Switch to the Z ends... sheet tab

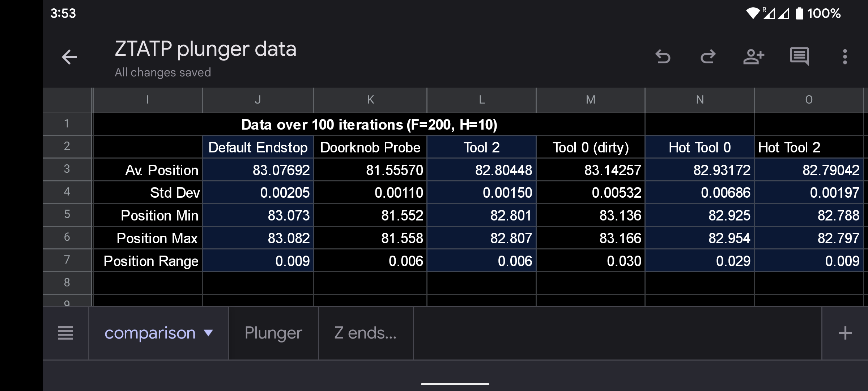365,333
